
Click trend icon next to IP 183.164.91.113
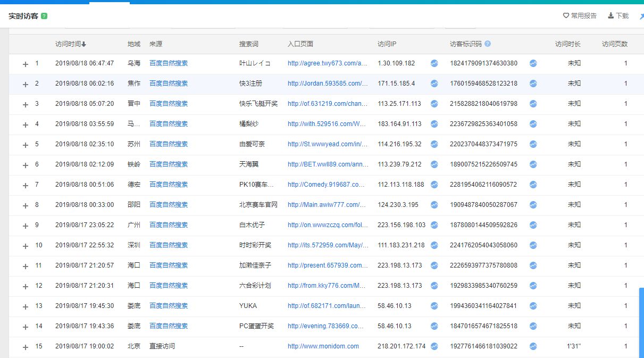point(434,124)
